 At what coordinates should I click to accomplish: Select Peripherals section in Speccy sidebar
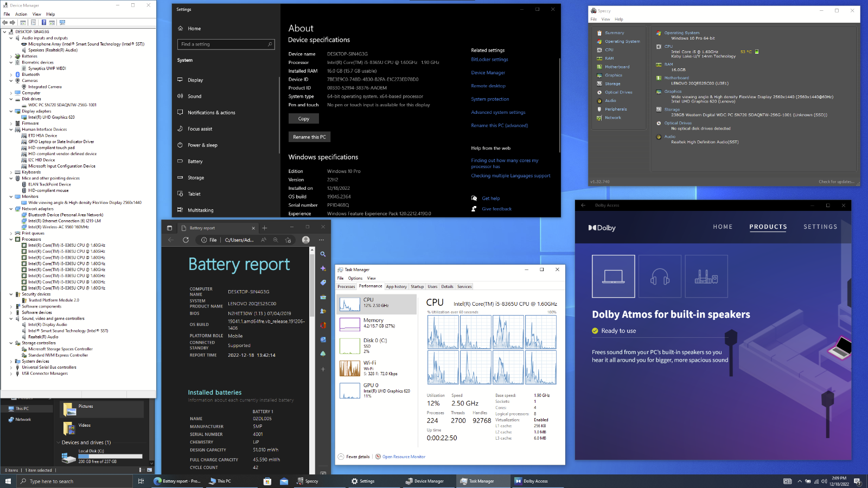pyautogui.click(x=616, y=109)
